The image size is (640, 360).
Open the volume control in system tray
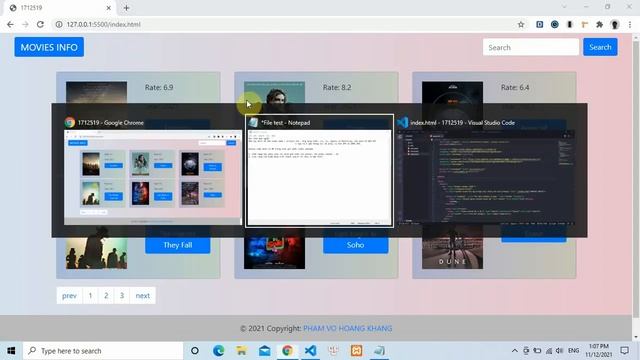click(x=559, y=351)
